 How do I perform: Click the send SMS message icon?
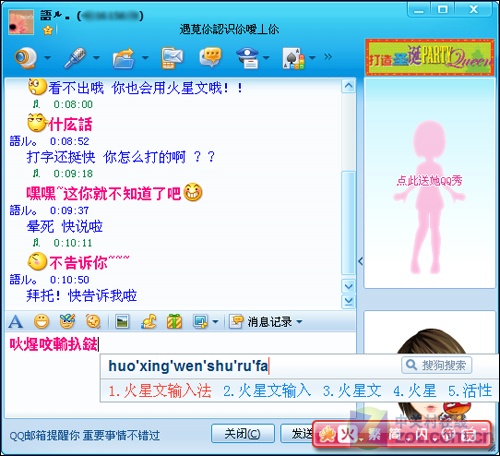pos(172,58)
